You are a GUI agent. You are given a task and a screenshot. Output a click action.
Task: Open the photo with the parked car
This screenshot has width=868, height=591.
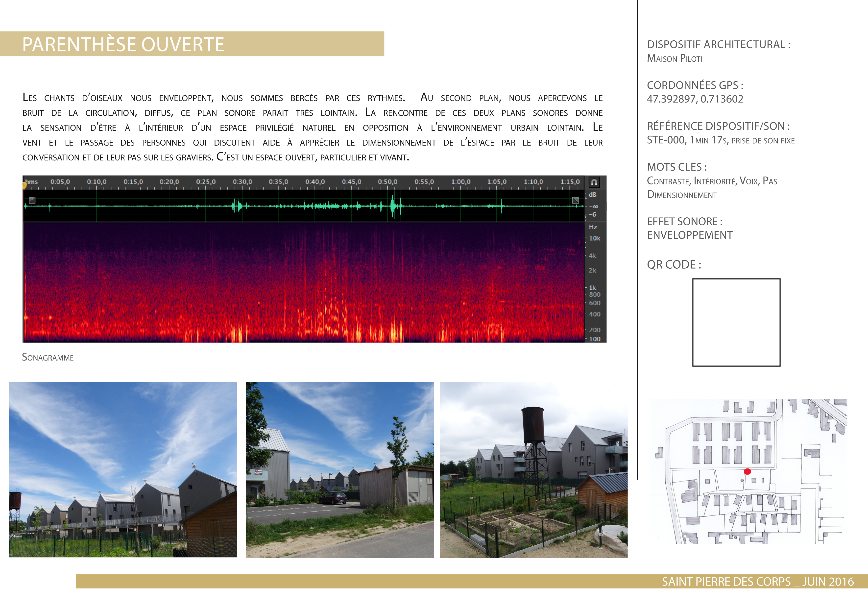point(340,470)
